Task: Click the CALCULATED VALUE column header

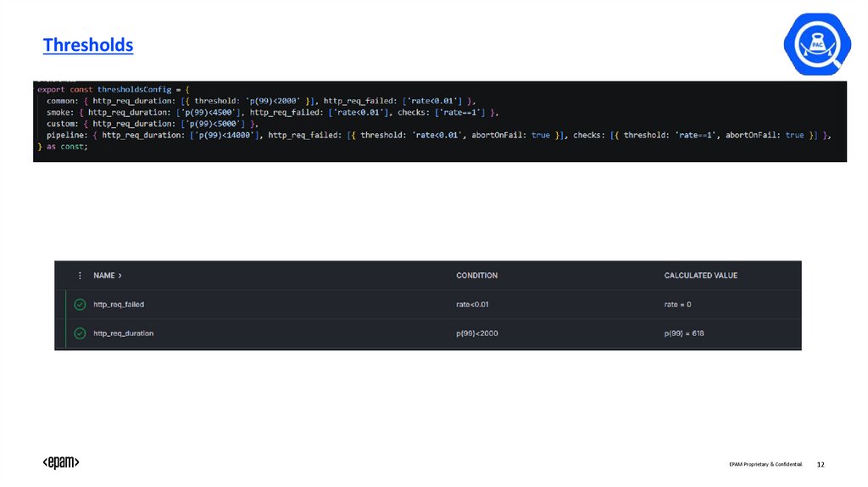Action: click(x=701, y=276)
